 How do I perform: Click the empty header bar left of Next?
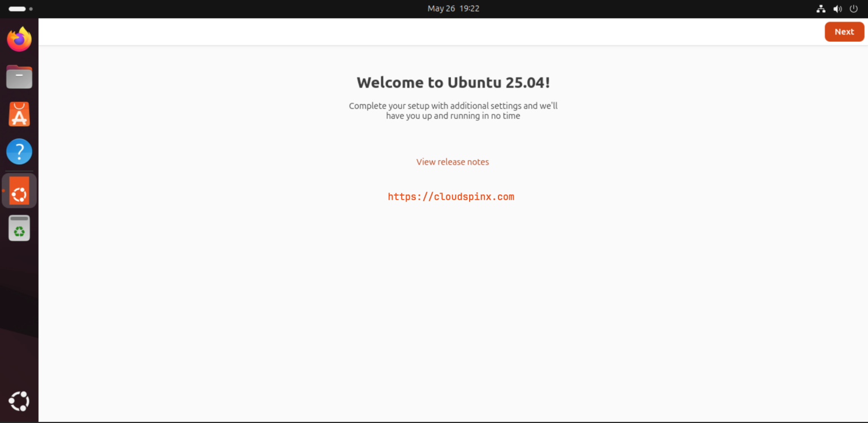tap(429, 32)
